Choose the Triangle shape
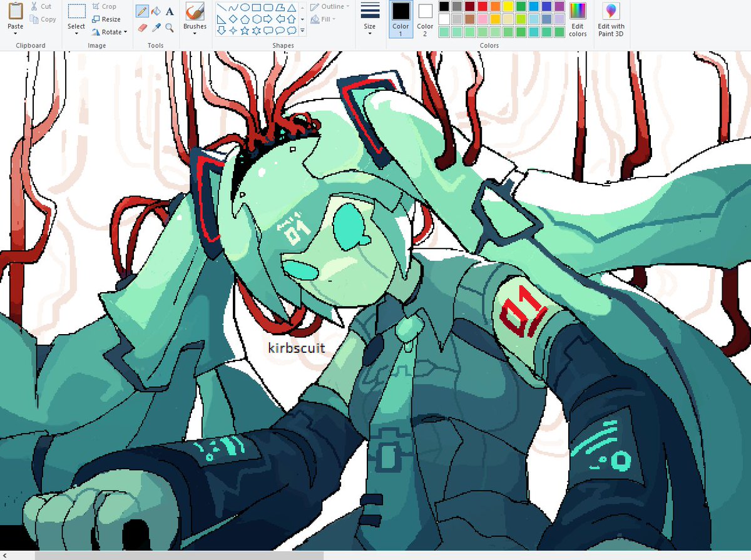Viewport: 751px width, 560px height. pos(292,8)
